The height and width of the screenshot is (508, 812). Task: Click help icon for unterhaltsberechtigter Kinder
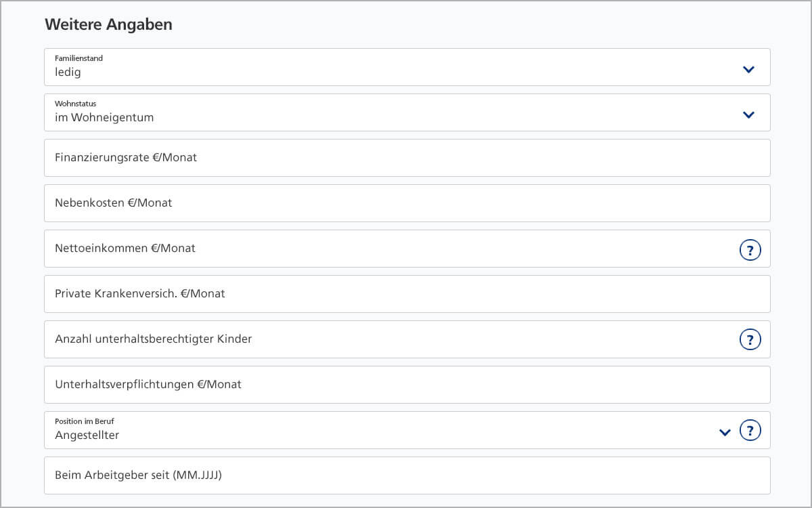(750, 339)
